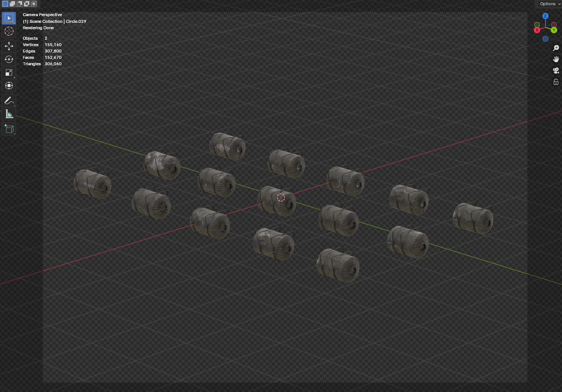This screenshot has width=562, height=392.
Task: Click the zoom magnifier viewport icon
Action: [556, 48]
